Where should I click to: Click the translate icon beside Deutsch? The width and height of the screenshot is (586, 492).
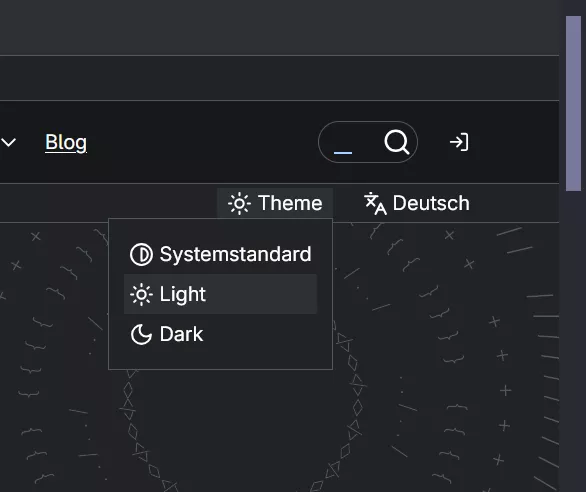(x=375, y=203)
